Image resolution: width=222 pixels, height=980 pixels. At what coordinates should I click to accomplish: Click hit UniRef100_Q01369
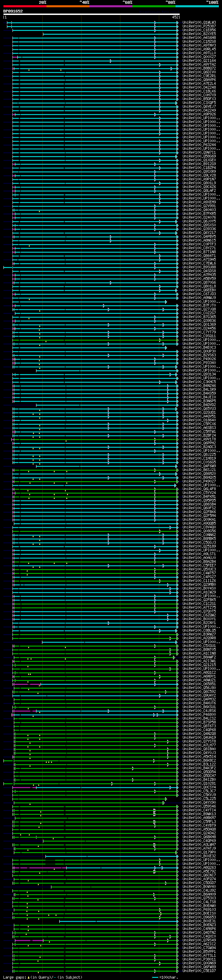(199, 324)
